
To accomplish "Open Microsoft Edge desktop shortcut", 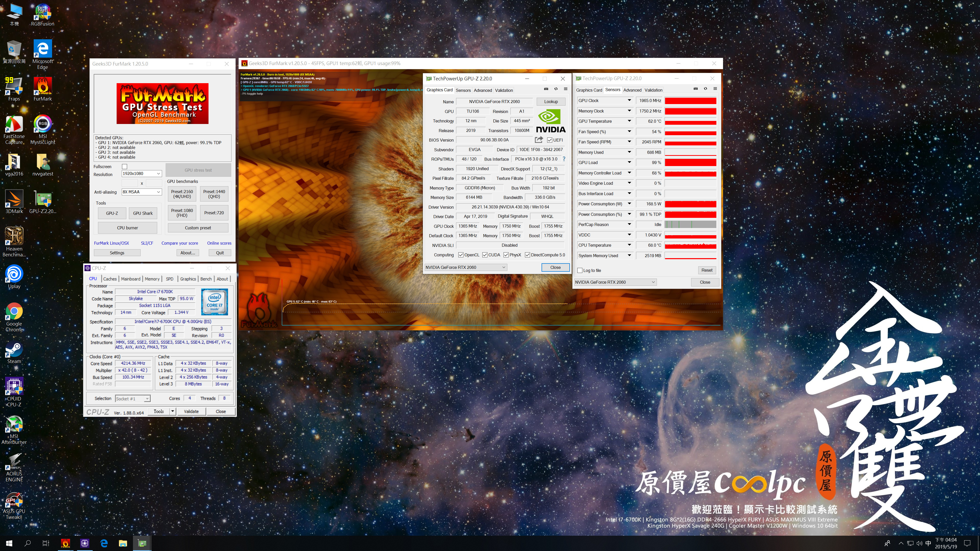I will point(43,54).
